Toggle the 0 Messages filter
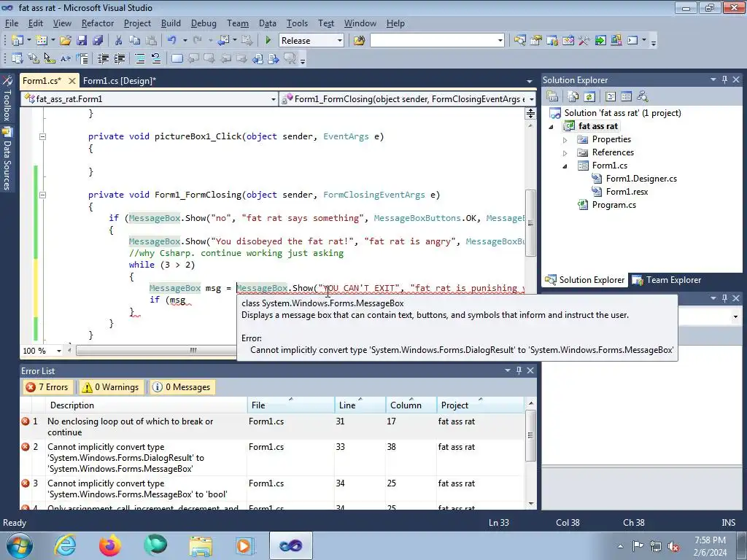 [x=182, y=387]
